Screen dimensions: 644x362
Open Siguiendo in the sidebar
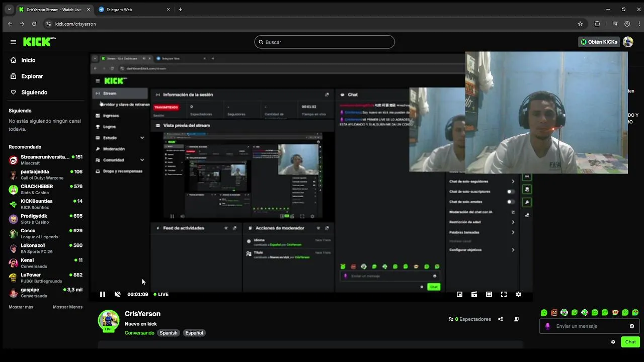coord(34,92)
